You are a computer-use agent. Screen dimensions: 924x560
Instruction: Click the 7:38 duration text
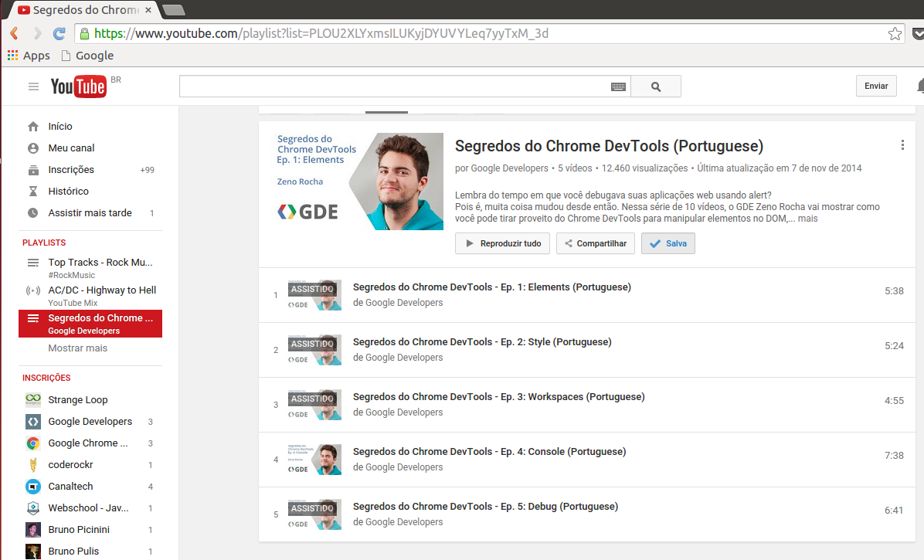894,455
